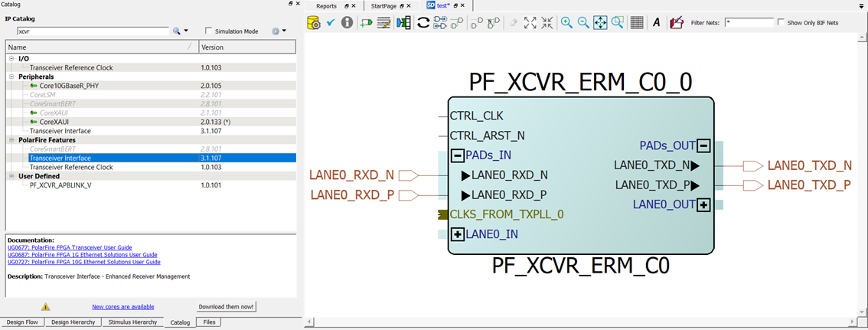The height and width of the screenshot is (330, 868).
Task: Expand the LANE0_IN pin group
Action: click(x=458, y=234)
